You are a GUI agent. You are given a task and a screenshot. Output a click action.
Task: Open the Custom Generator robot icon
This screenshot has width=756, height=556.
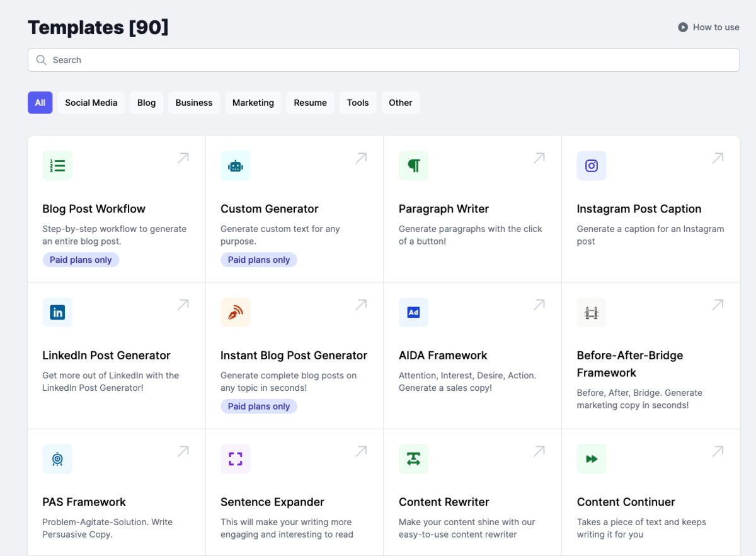pyautogui.click(x=235, y=166)
